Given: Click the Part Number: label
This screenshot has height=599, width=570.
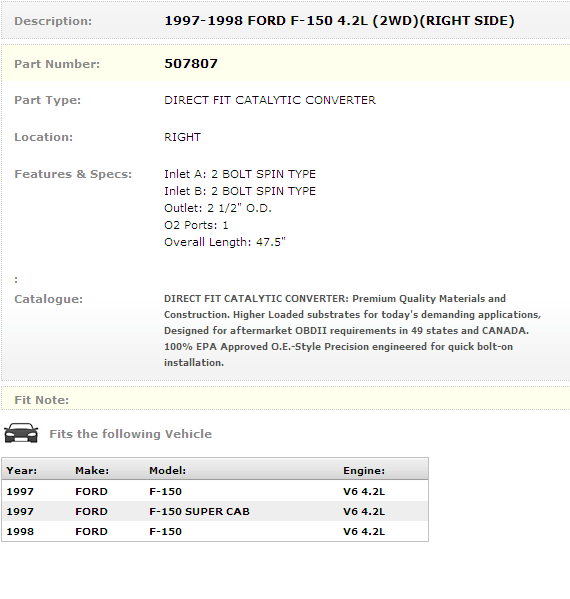Looking at the screenshot, I should pyautogui.click(x=57, y=64).
